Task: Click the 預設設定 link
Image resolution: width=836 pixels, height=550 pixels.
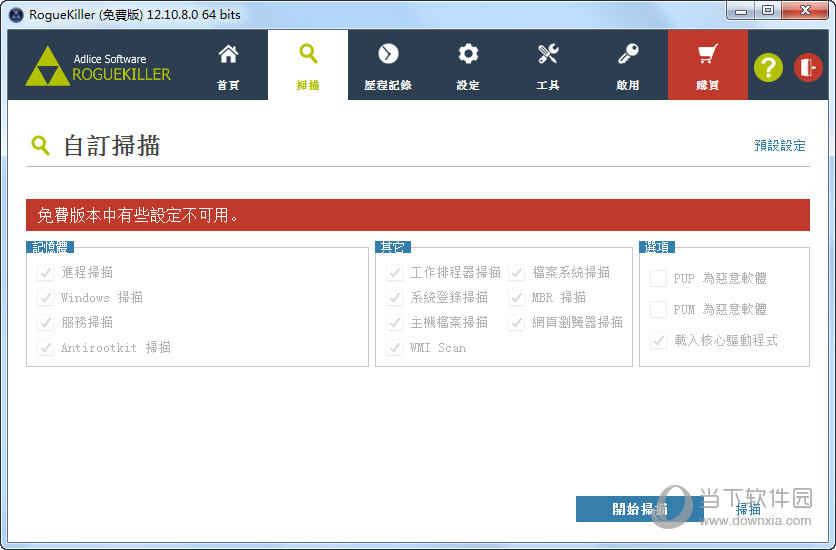Action: coord(779,145)
